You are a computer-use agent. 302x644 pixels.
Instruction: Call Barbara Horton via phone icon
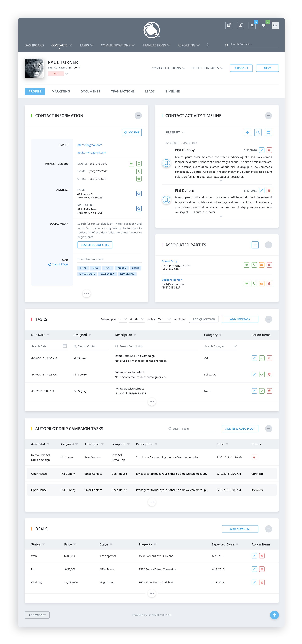(254, 284)
